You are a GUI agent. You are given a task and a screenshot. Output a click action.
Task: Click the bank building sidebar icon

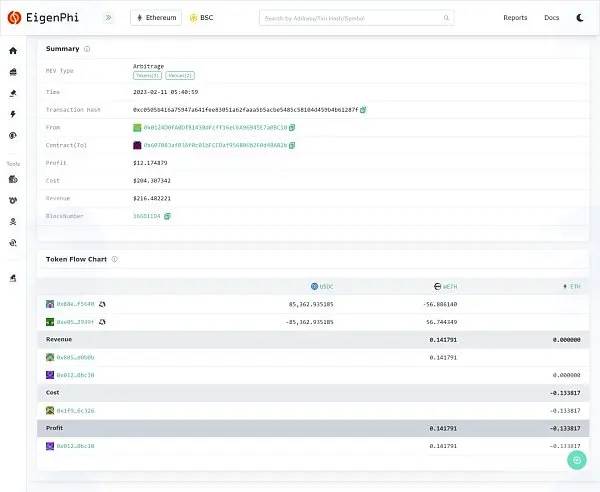[x=13, y=72]
